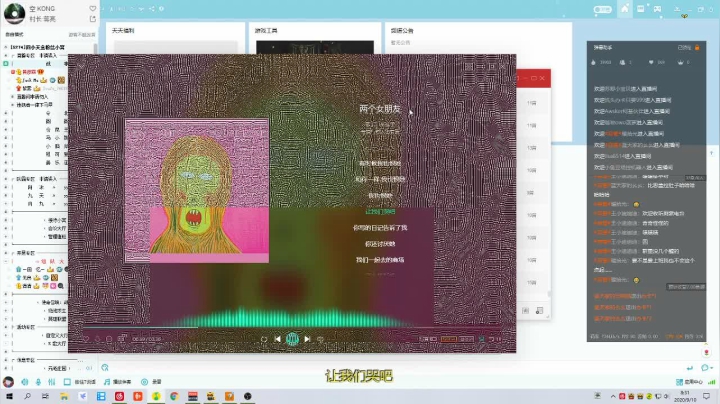Click the crown icon in danmaku panel
This screenshot has width=720, height=404.
[x=681, y=62]
